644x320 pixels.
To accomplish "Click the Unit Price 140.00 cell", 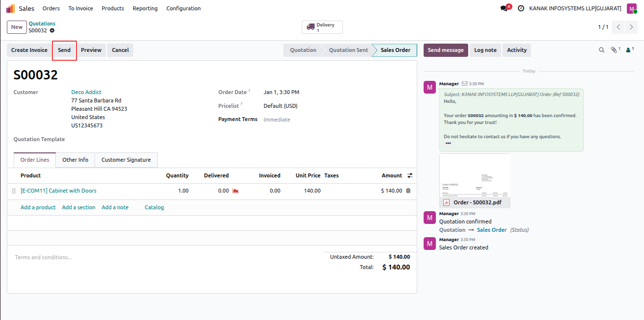I will [x=312, y=191].
